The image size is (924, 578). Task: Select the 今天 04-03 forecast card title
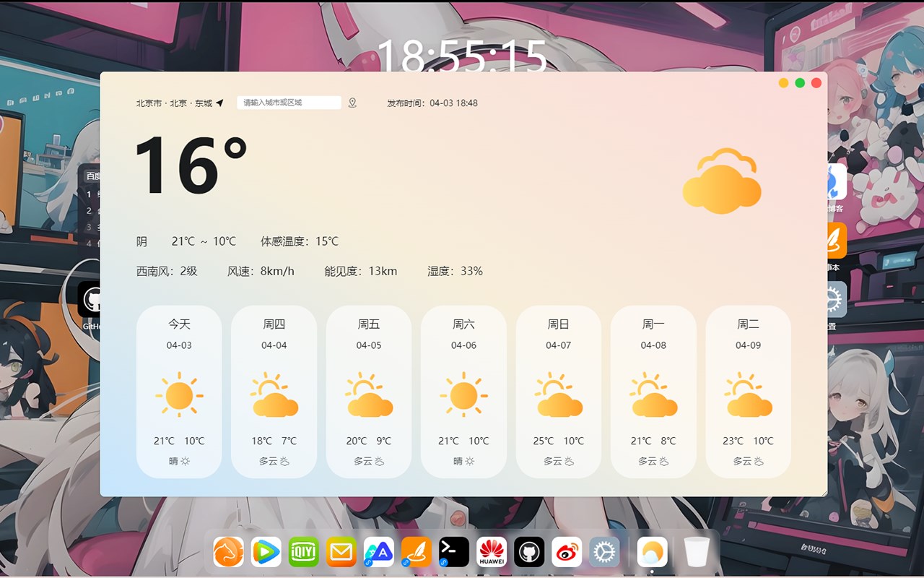click(179, 324)
